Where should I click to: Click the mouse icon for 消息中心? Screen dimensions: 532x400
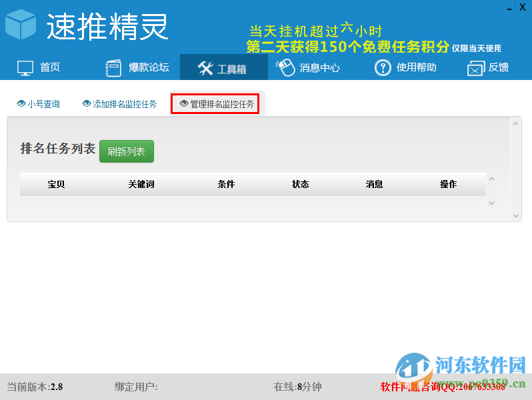tap(285, 67)
